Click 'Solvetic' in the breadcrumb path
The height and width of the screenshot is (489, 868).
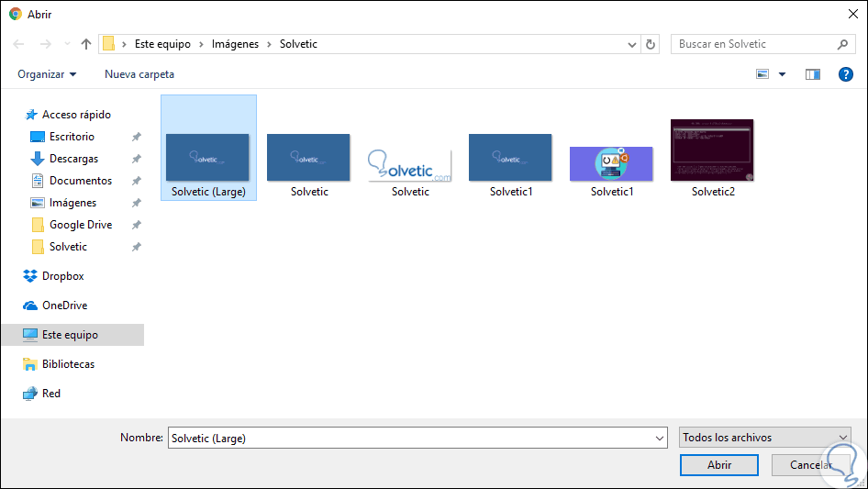(298, 44)
